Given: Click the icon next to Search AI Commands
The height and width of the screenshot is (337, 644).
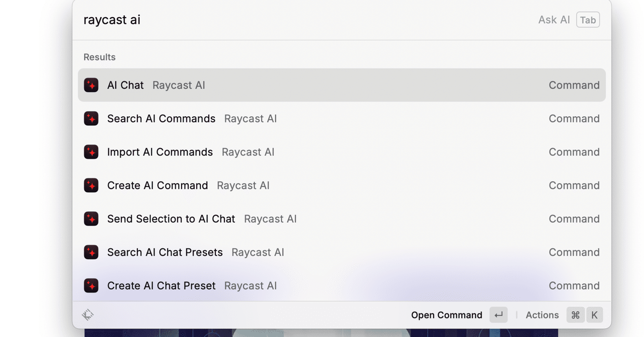Looking at the screenshot, I should pos(91,119).
